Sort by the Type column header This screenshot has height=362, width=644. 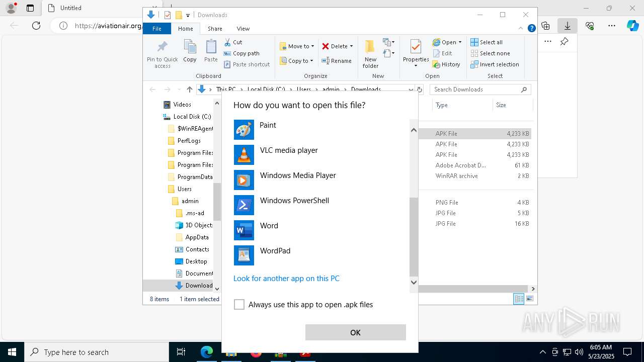pyautogui.click(x=462, y=105)
